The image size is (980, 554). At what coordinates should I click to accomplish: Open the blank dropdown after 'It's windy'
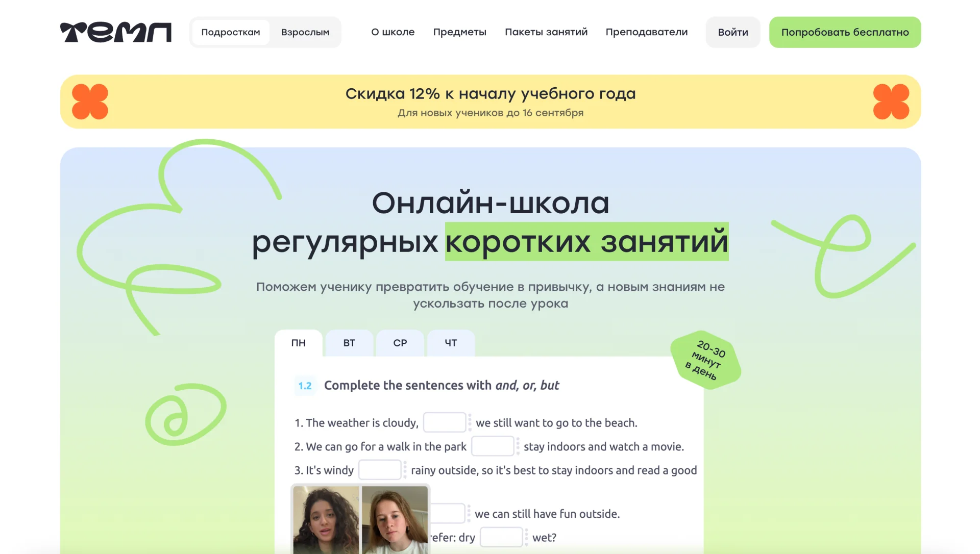[380, 470]
